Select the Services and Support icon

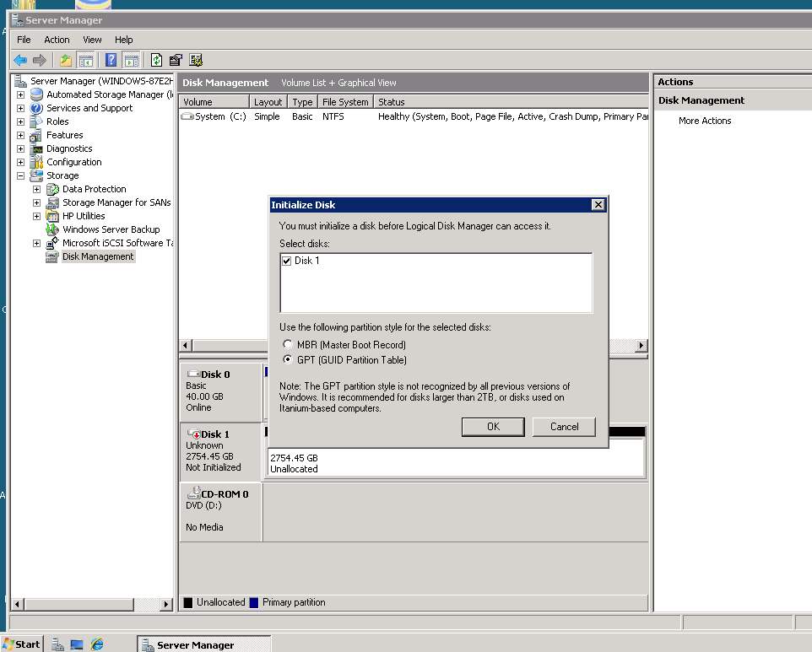(37, 108)
